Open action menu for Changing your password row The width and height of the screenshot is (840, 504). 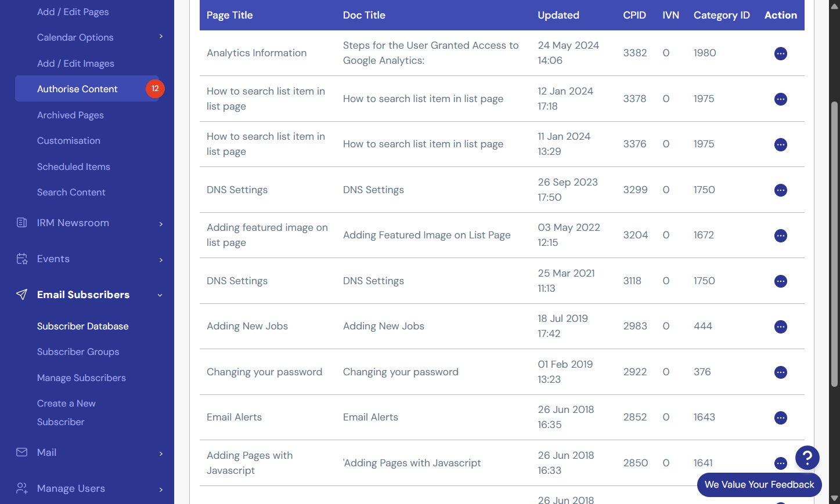(x=781, y=372)
